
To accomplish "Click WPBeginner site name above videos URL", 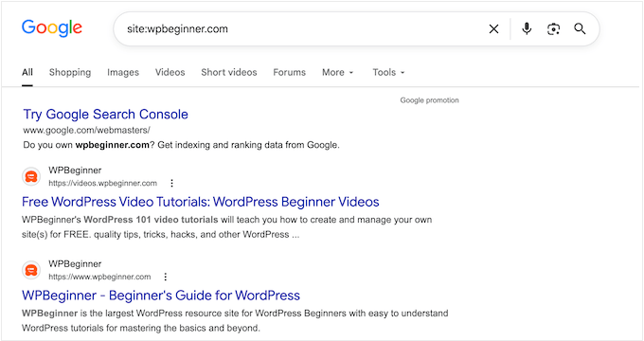I will pos(75,170).
